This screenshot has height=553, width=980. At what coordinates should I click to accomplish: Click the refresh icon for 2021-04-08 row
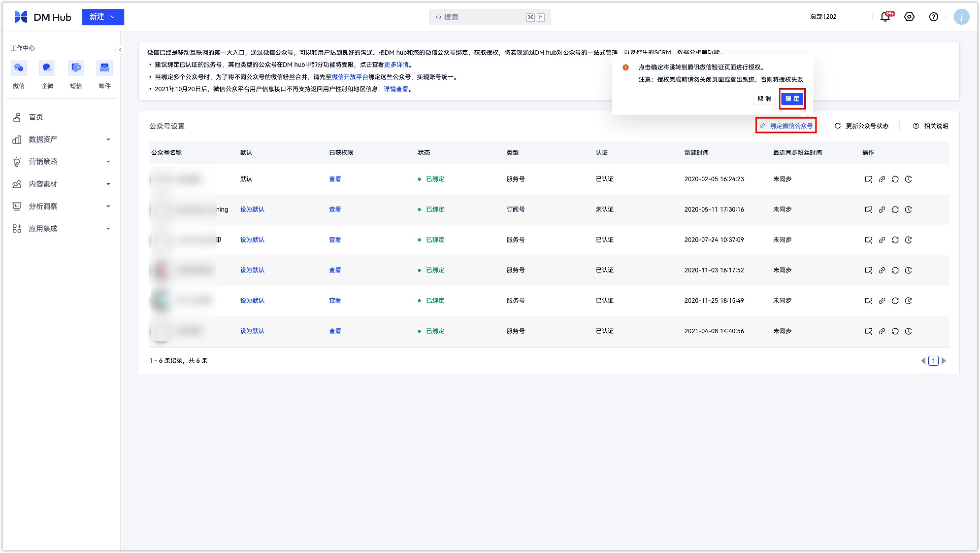pos(895,331)
